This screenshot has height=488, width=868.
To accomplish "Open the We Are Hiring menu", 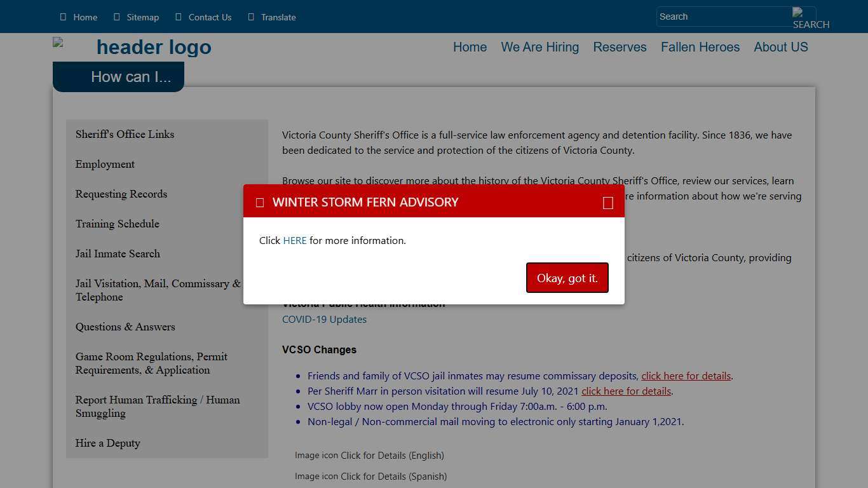I will [x=539, y=47].
